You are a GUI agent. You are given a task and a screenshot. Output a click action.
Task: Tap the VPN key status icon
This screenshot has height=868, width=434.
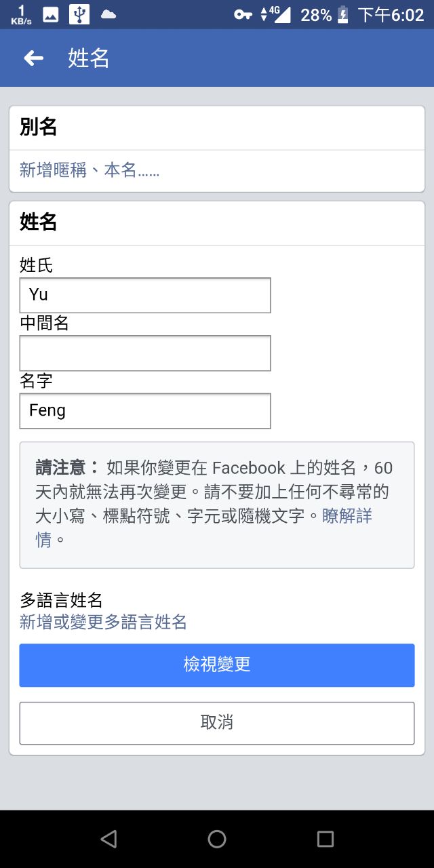243,14
